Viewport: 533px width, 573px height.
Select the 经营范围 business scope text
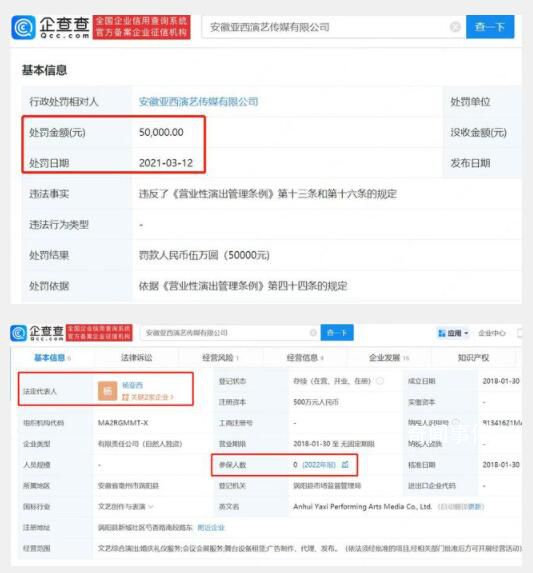[x=309, y=548]
